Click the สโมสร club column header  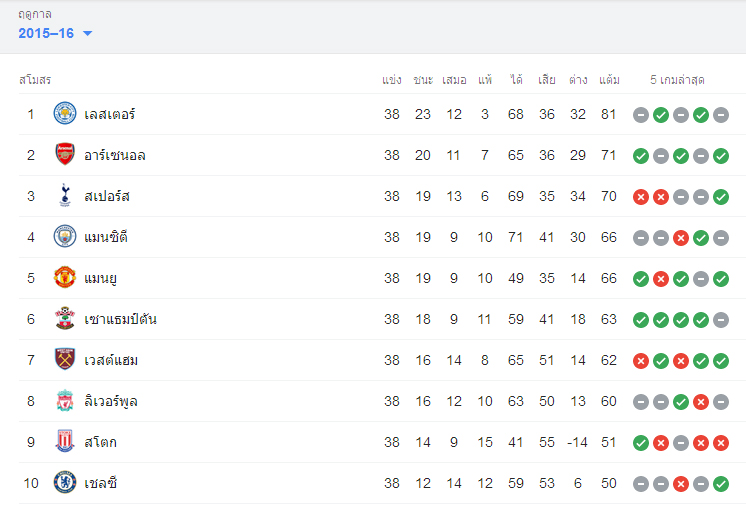[x=35, y=79]
